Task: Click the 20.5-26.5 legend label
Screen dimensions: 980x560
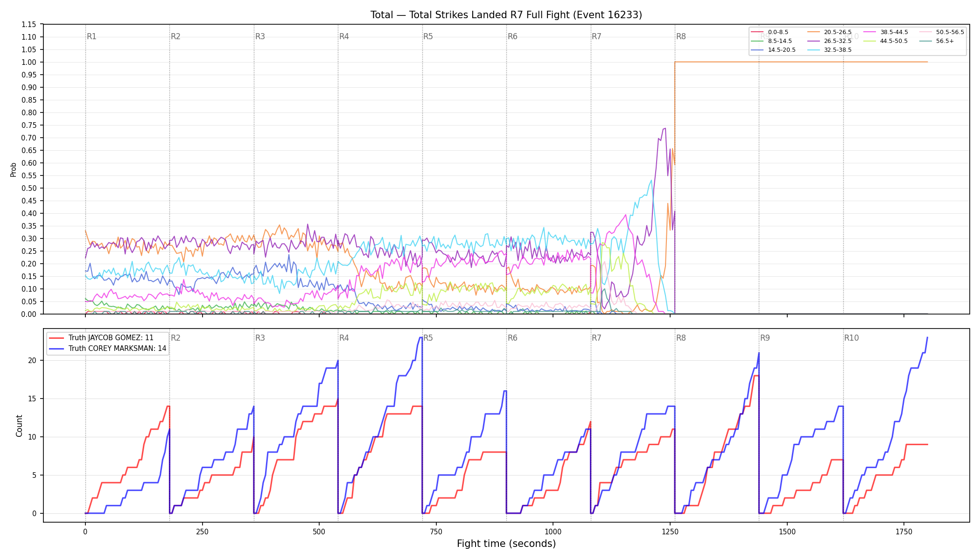Action: [x=838, y=32]
